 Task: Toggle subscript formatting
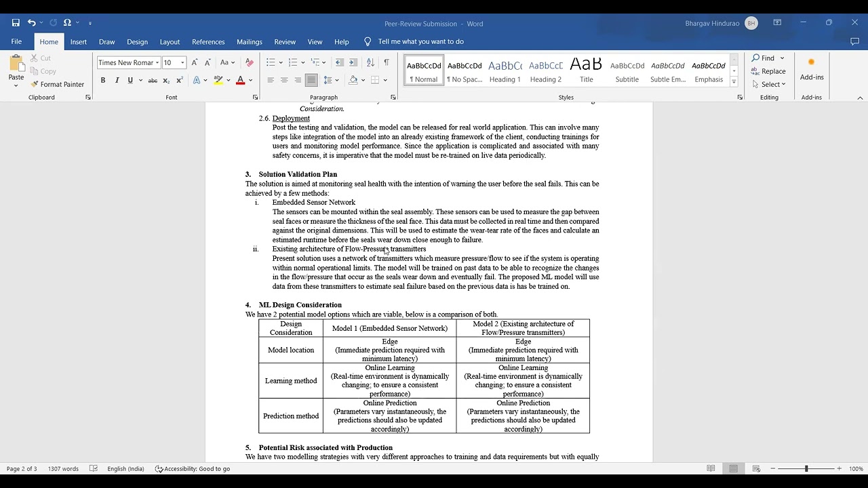166,80
